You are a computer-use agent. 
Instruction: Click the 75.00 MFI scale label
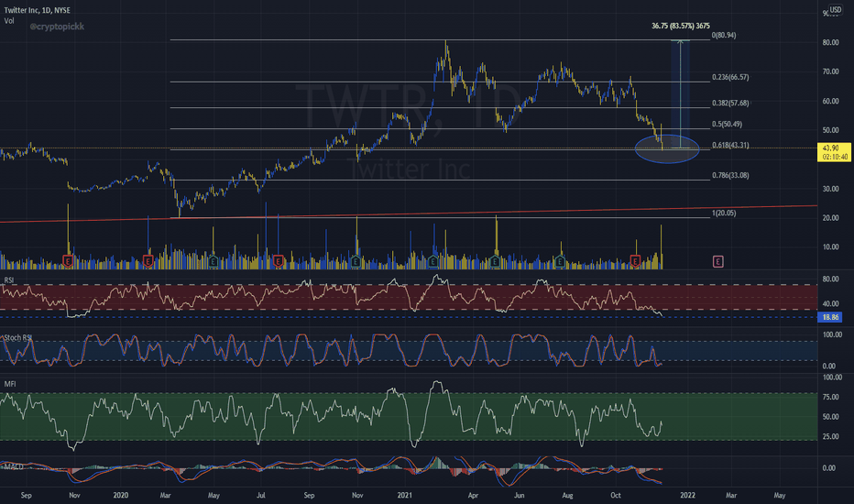[830, 397]
